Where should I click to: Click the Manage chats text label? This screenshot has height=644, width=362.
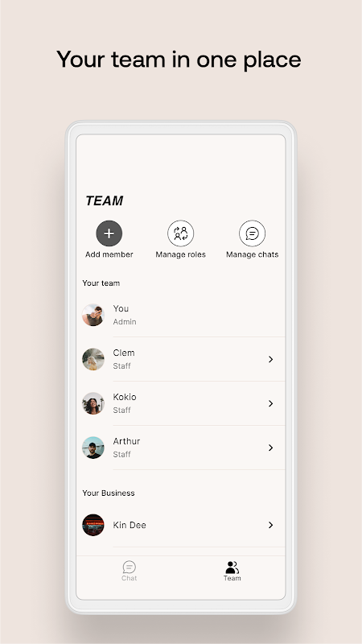coord(252,254)
